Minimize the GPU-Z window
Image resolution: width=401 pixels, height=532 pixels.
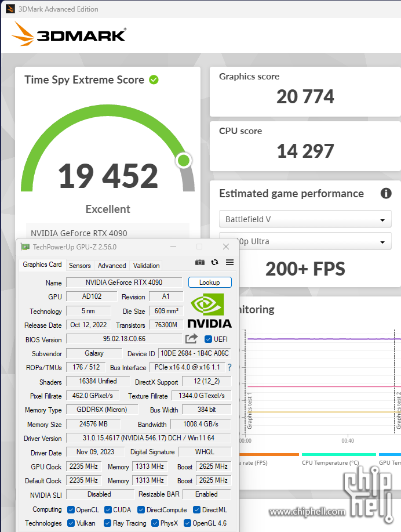(173, 247)
